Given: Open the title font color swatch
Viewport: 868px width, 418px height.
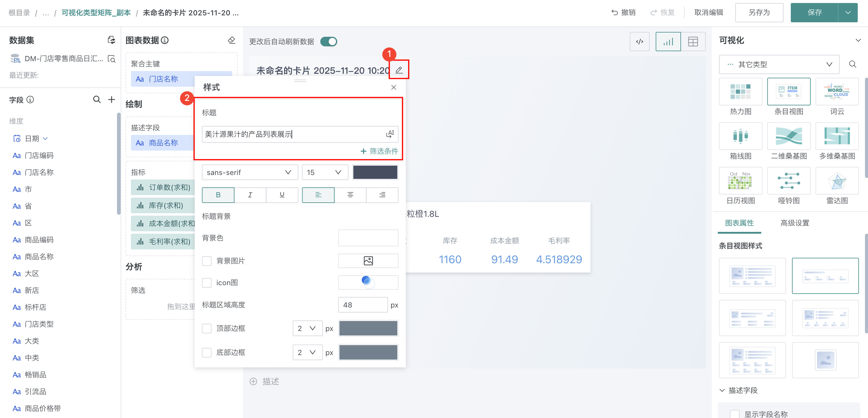Looking at the screenshot, I should 375,172.
